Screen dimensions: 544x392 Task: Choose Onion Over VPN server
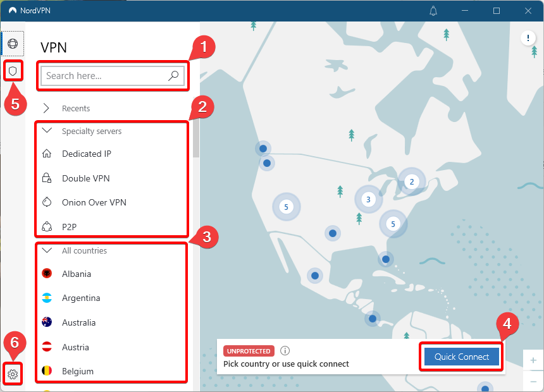(x=94, y=202)
